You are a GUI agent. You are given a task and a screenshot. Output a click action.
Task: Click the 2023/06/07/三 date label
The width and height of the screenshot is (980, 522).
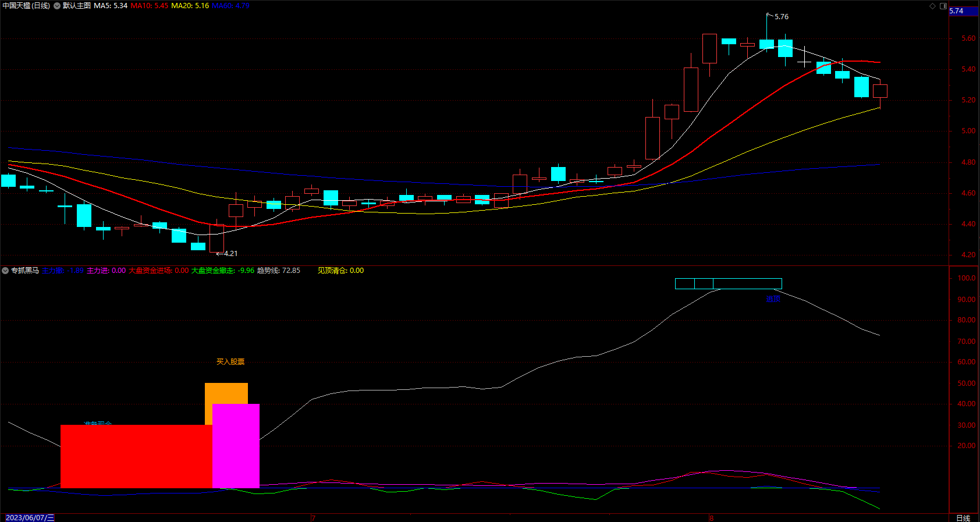tap(30, 518)
